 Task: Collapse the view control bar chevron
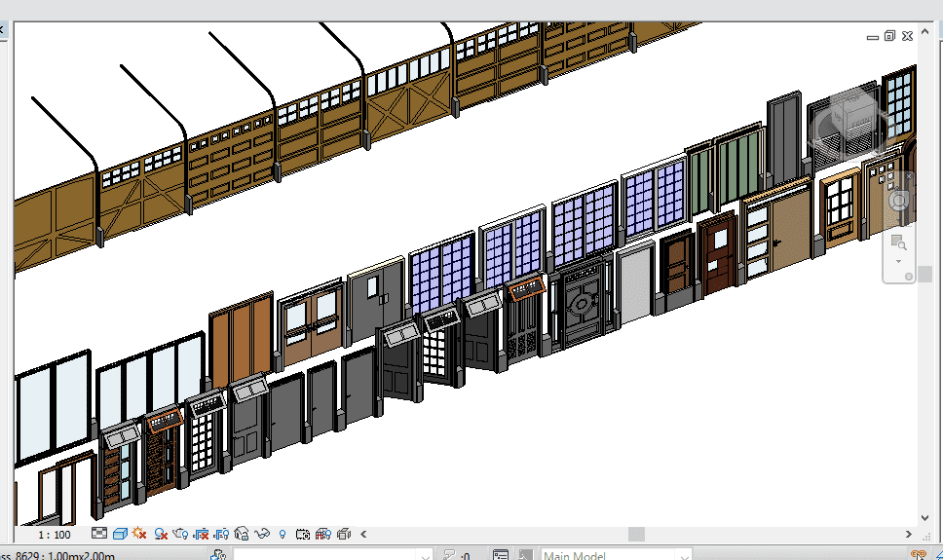tap(363, 534)
